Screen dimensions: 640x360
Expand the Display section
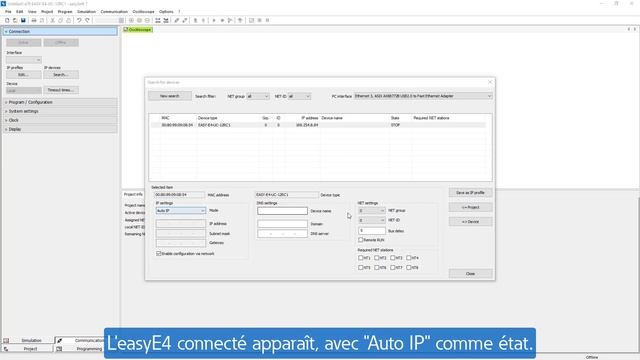[x=60, y=129]
